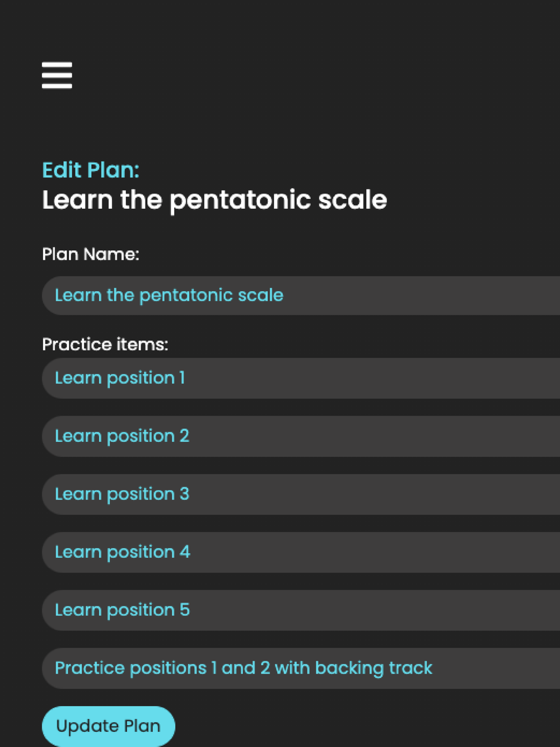Click the white 'Learn the pentatonic scale' page title
The width and height of the screenshot is (560, 747).
(214, 200)
